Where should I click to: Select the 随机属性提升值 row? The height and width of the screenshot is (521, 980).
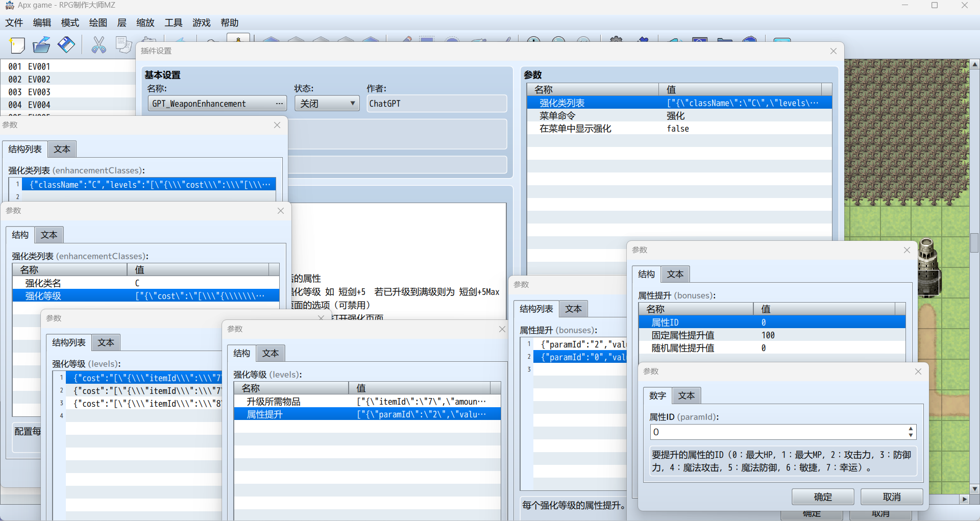(772, 348)
